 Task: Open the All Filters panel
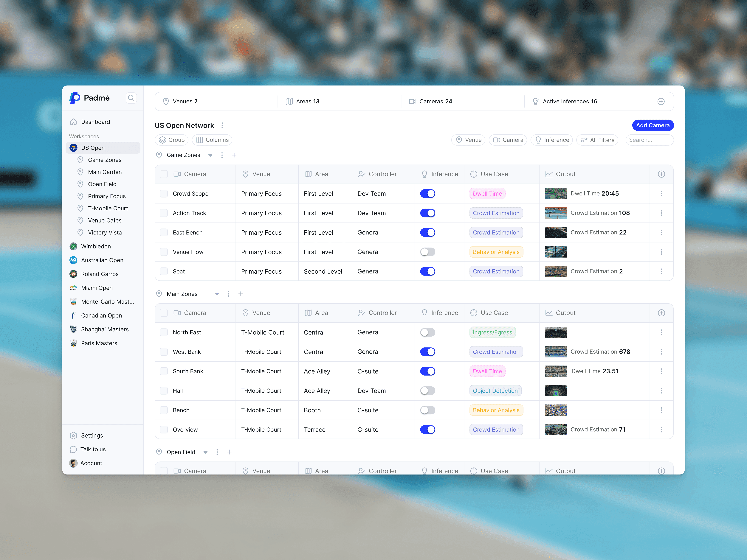(597, 140)
